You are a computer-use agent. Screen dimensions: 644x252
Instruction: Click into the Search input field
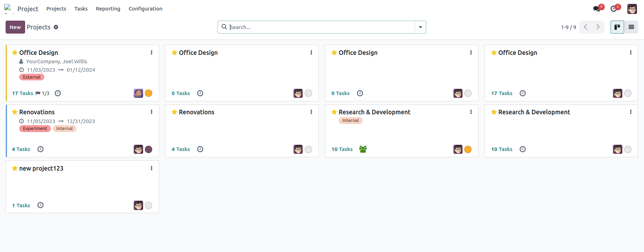click(321, 27)
